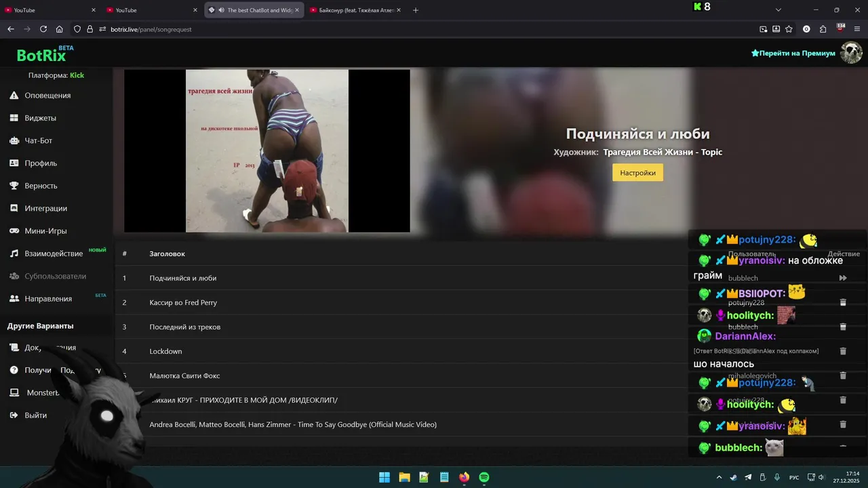The image size is (868, 488).
Task: Go back in browser history
Action: [10, 29]
